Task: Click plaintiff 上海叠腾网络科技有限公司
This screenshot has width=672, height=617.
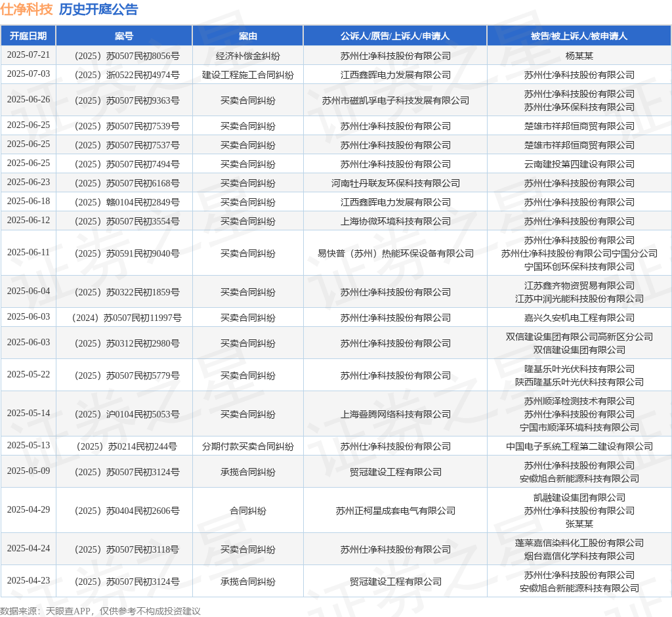Action: (395, 414)
